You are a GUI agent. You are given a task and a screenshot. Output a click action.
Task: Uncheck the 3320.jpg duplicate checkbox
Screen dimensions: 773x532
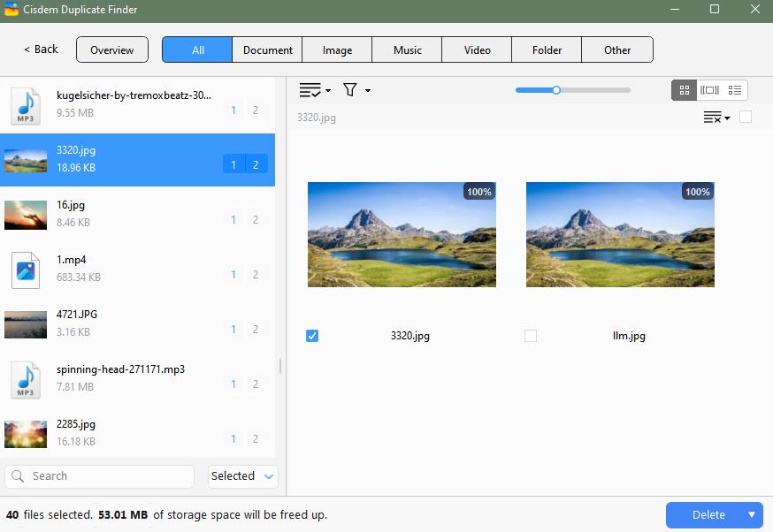pyautogui.click(x=312, y=336)
